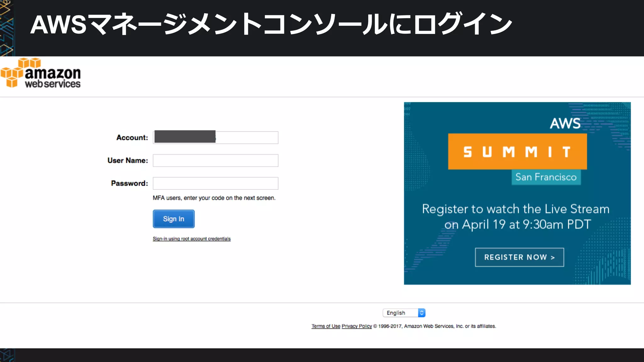This screenshot has height=362, width=644.
Task: Click the Password field
Action: coord(215,183)
